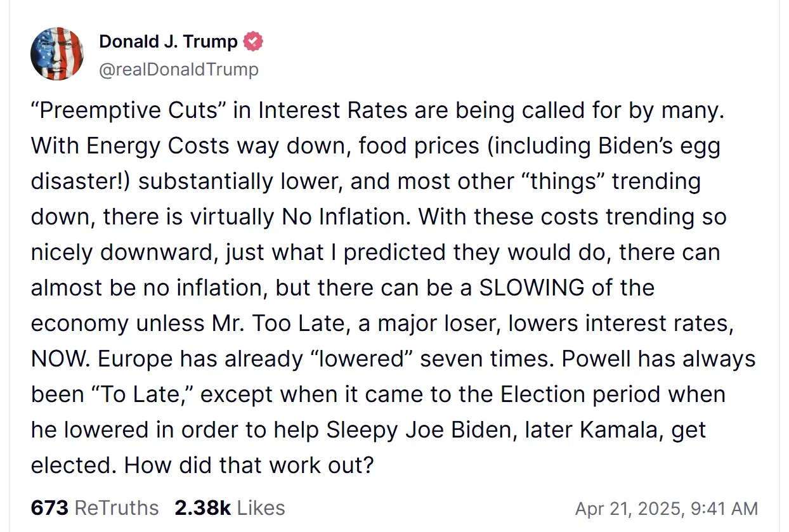View the 673 ReTruths list
Viewport: 789px width, 532px height.
[95, 508]
